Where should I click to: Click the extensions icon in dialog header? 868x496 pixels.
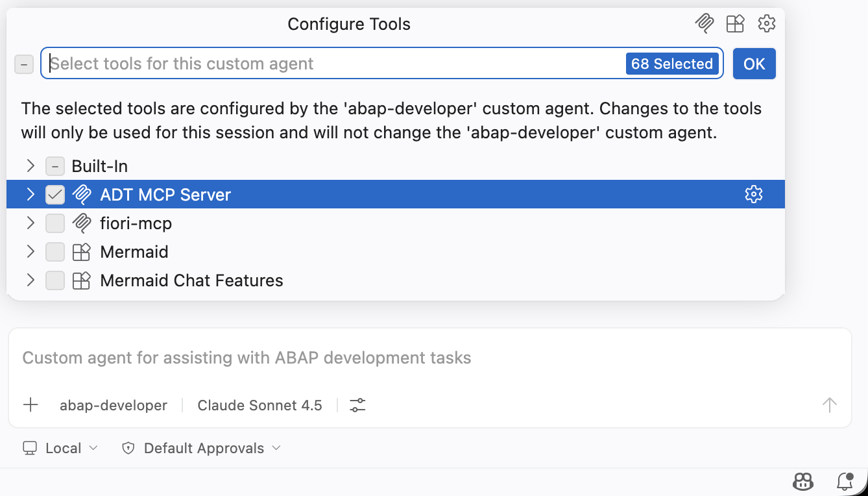[735, 24]
